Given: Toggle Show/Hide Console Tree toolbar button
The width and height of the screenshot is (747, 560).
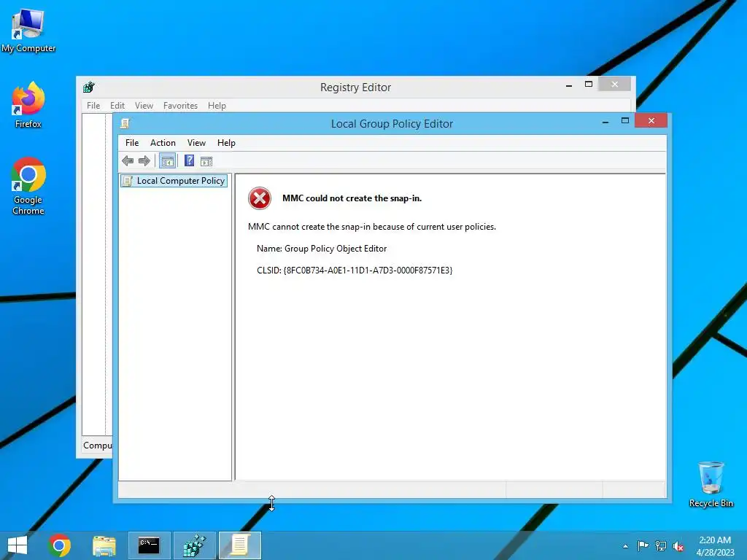Looking at the screenshot, I should (x=167, y=161).
